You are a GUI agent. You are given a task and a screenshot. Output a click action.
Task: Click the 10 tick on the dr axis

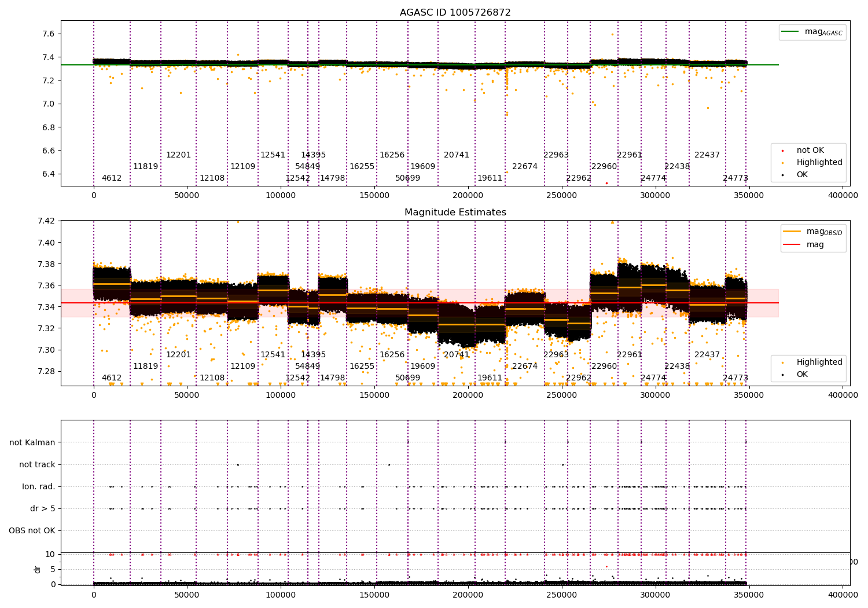click(50, 554)
